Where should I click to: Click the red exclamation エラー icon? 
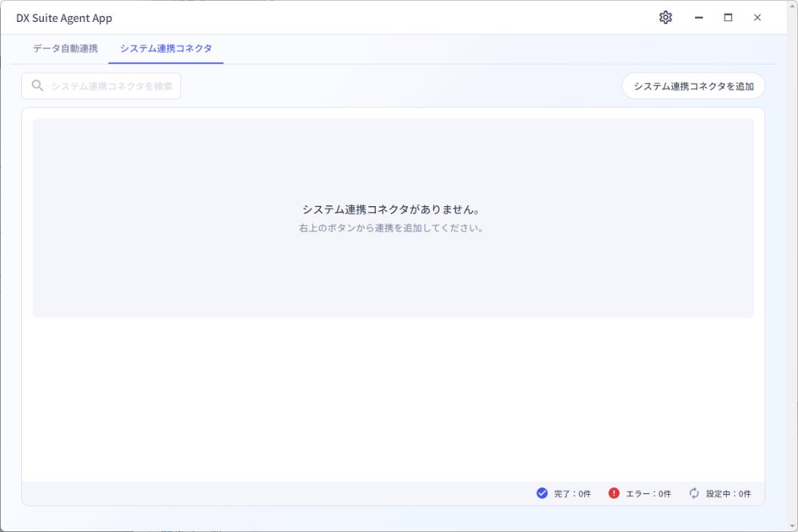tap(614, 493)
